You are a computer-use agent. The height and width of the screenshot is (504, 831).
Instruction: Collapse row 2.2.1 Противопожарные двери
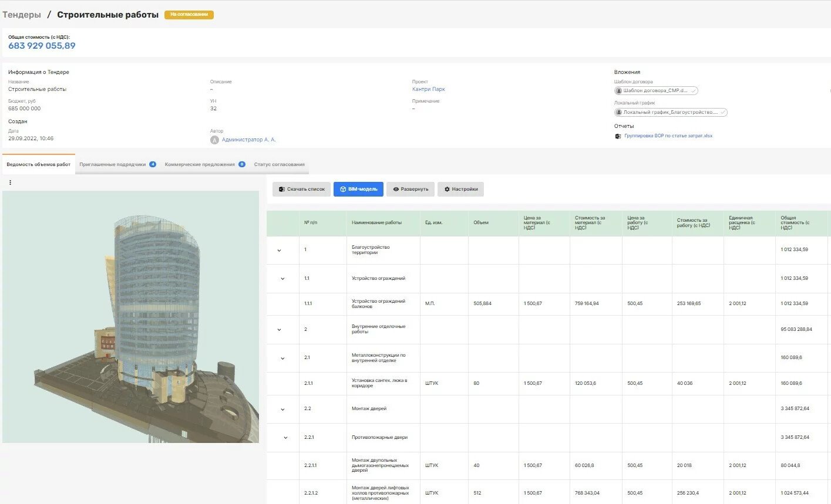coord(286,438)
